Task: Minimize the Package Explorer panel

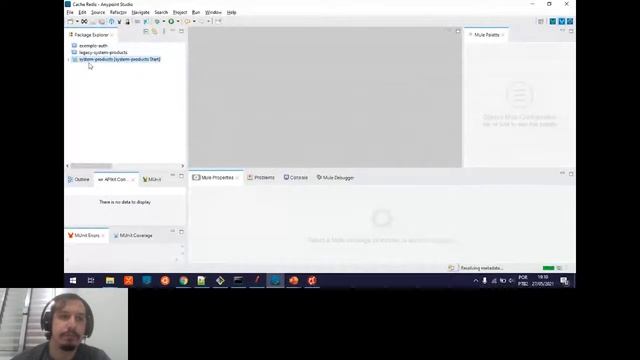Action: tap(173, 31)
